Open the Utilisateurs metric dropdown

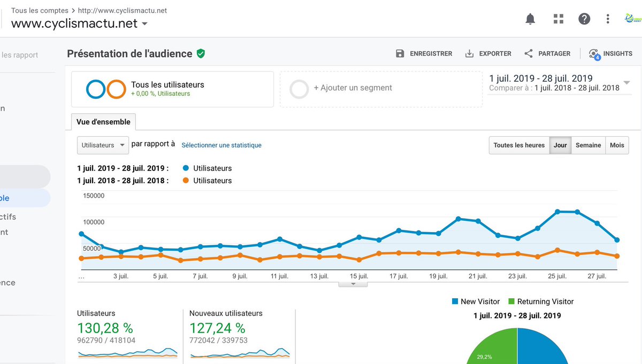click(103, 145)
